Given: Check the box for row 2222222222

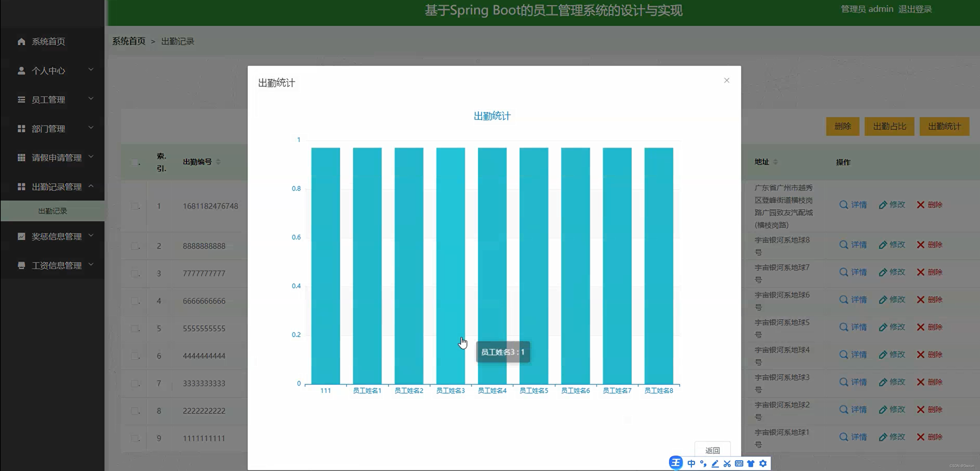Looking at the screenshot, I should 135,411.
